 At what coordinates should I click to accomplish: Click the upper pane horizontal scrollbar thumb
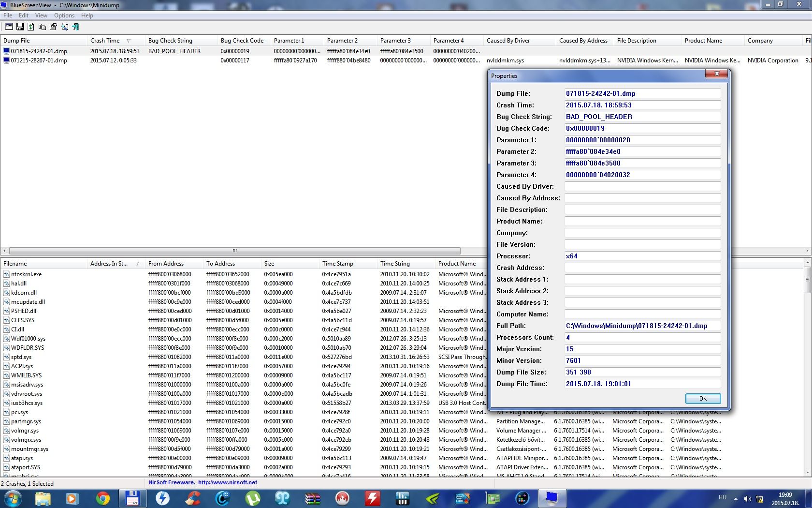pos(234,251)
